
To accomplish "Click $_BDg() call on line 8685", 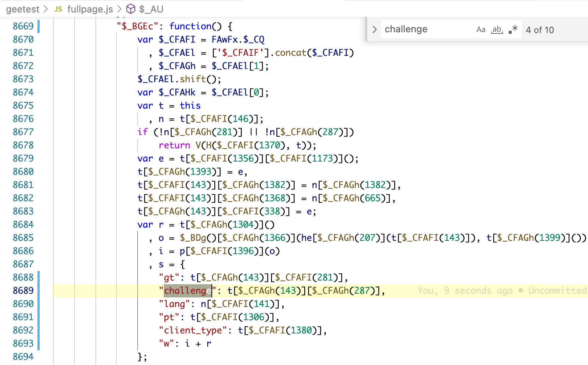I will (x=198, y=238).
